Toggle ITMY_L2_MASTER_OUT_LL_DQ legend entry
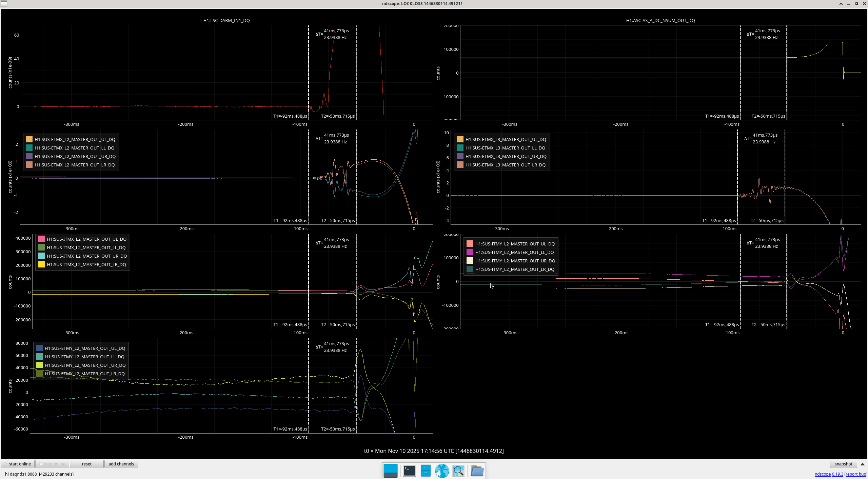Image resolution: width=868 pixels, height=479 pixels. click(514, 252)
